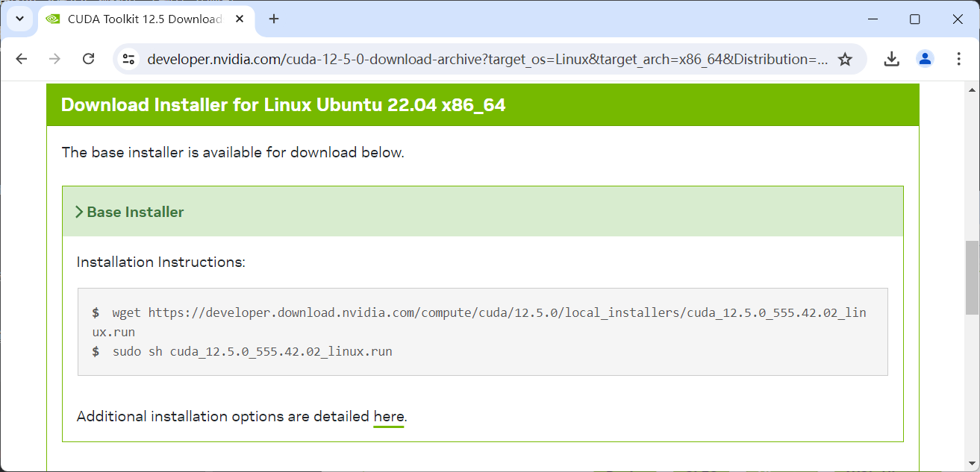Screen dimensions: 980x472
Task: Bookmark this page using the star icon
Action: click(846, 58)
